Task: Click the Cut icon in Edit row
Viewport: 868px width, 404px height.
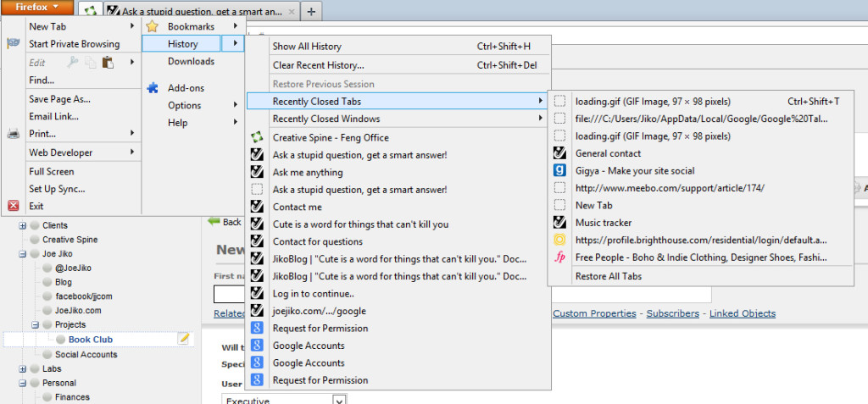Action: pos(73,63)
